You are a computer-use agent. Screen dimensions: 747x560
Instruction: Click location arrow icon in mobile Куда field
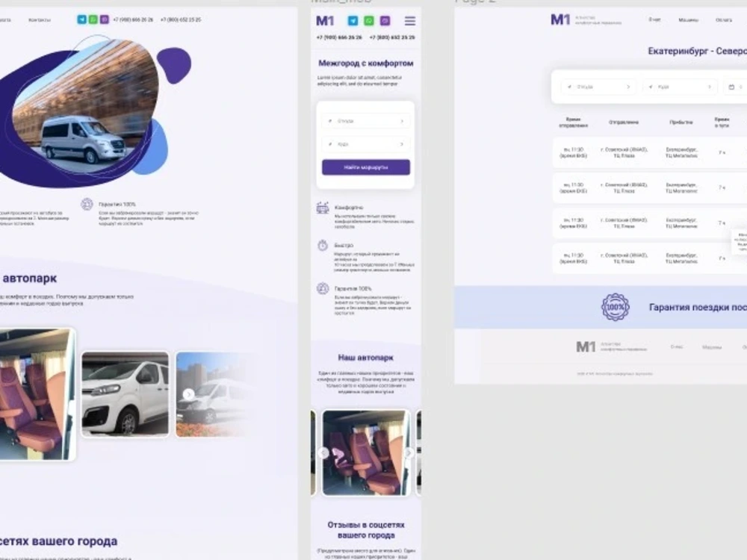point(330,144)
